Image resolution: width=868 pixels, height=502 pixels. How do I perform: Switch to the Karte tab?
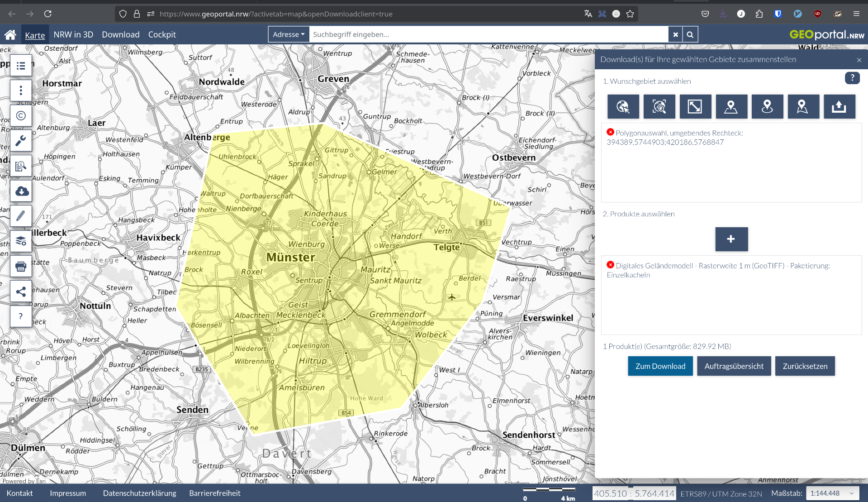coord(35,35)
